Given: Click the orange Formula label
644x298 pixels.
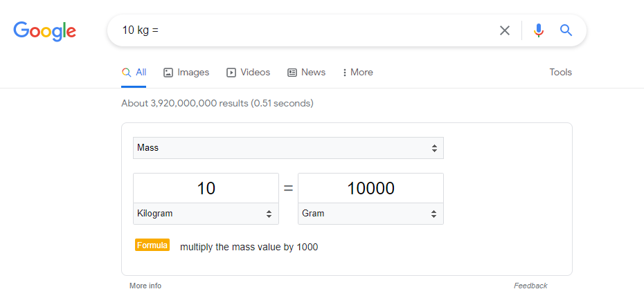Looking at the screenshot, I should coord(152,245).
